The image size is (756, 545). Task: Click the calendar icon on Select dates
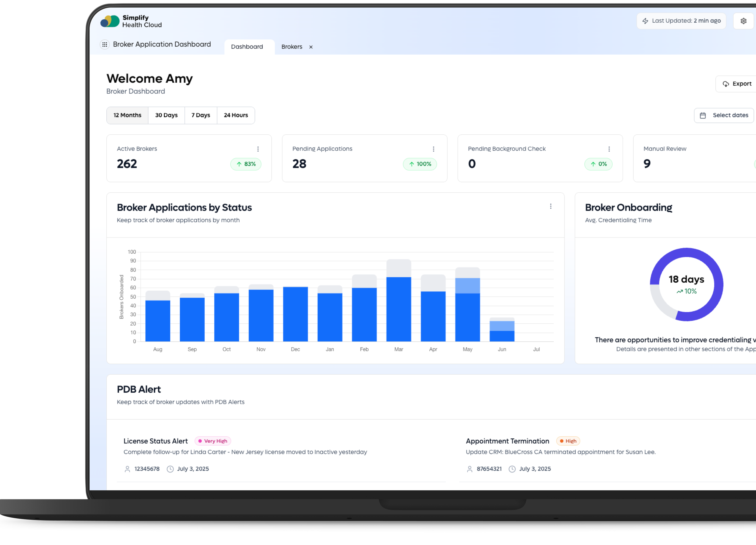pos(703,115)
